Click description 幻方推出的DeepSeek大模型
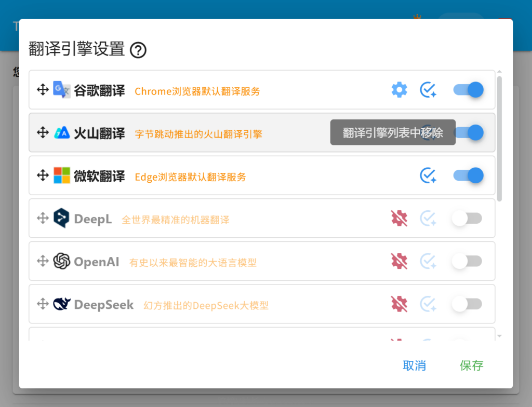Image resolution: width=532 pixels, height=407 pixels. click(x=206, y=306)
